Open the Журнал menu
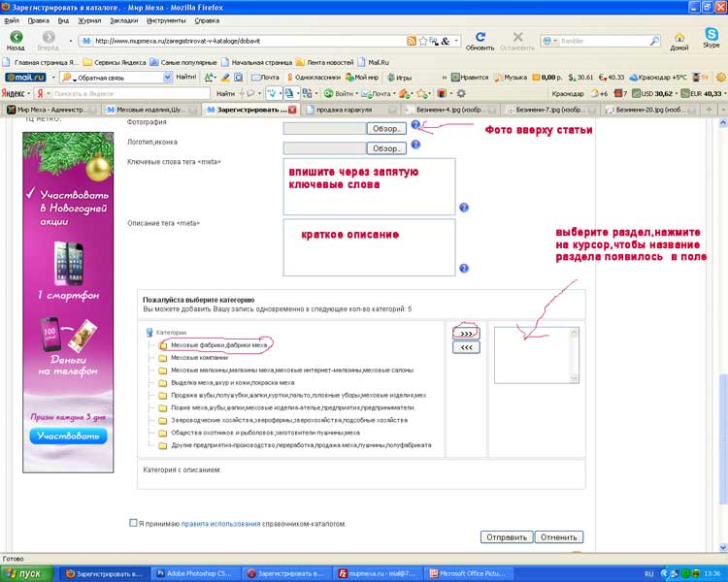728x582 pixels. pos(88,19)
